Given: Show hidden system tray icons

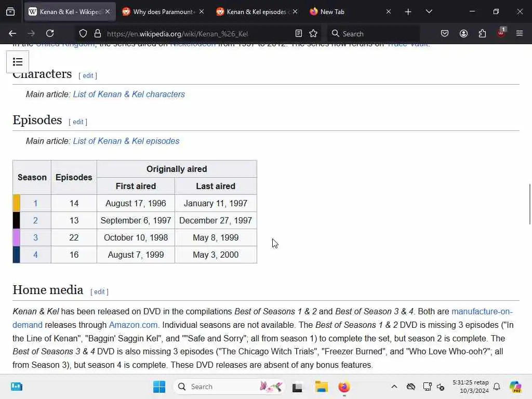Looking at the screenshot, I should [x=394, y=387].
